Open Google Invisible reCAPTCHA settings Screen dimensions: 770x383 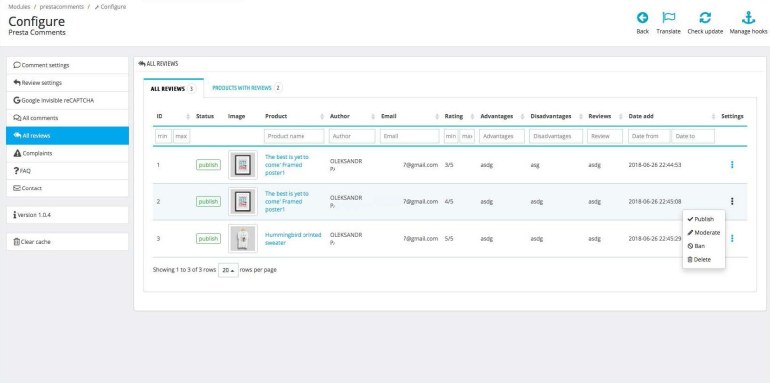[67, 101]
